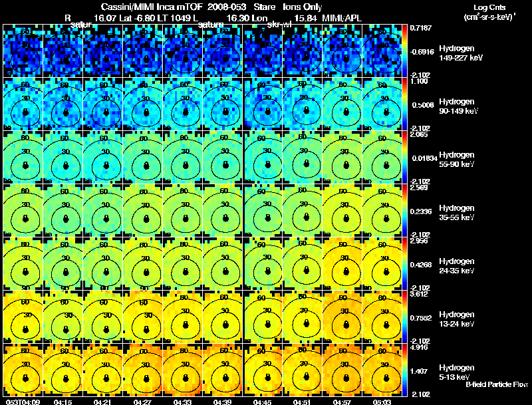Click the color scale value '2.956'

[x=419, y=241]
